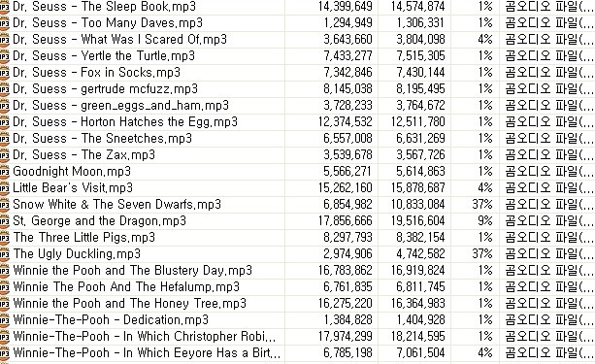Select Winnie the Pooh and The Honey Tree.mp3
The image size is (595, 364).
[x=129, y=303]
